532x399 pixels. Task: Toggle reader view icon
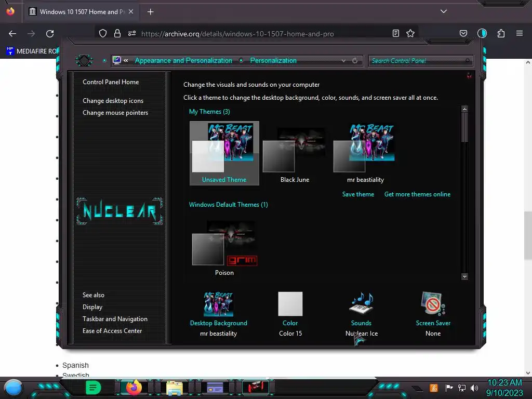(395, 33)
